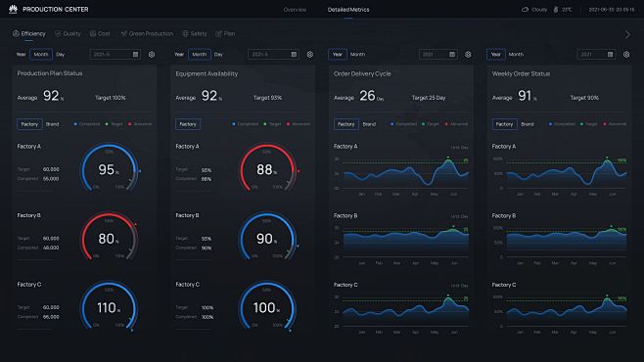Click the Cloudy weather icon
Image resolution: width=644 pixels, height=362 pixels.
(525, 10)
